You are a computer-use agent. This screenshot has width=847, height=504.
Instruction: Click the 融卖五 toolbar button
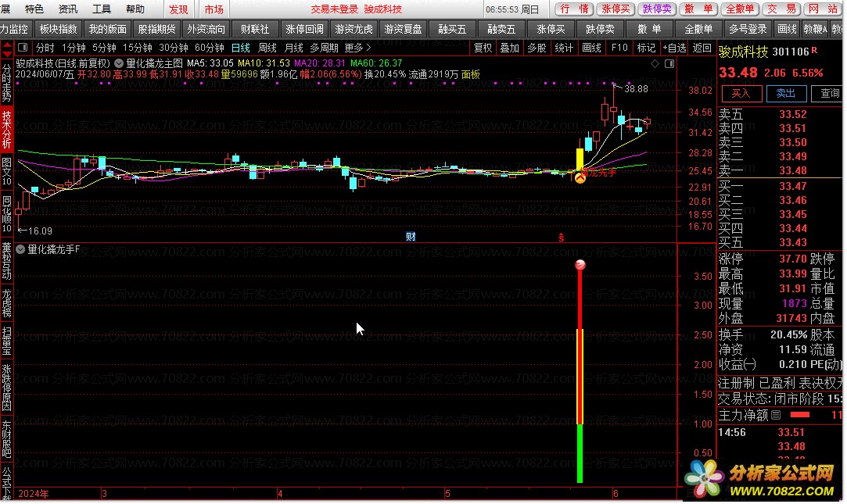pyautogui.click(x=501, y=29)
